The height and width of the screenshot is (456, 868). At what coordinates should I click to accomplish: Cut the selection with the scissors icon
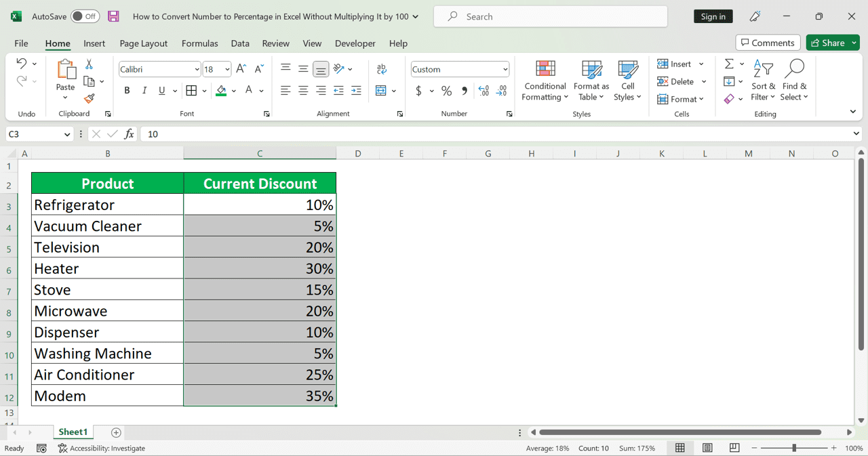pos(89,64)
